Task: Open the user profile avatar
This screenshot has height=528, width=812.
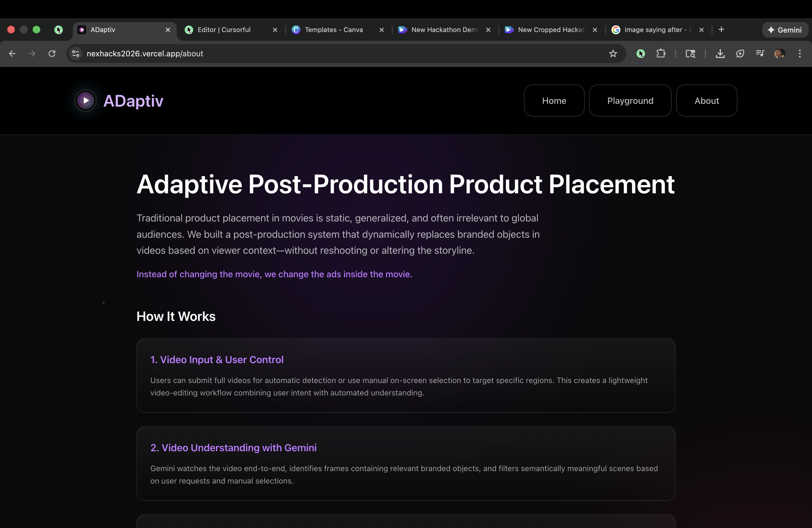Action: point(780,54)
